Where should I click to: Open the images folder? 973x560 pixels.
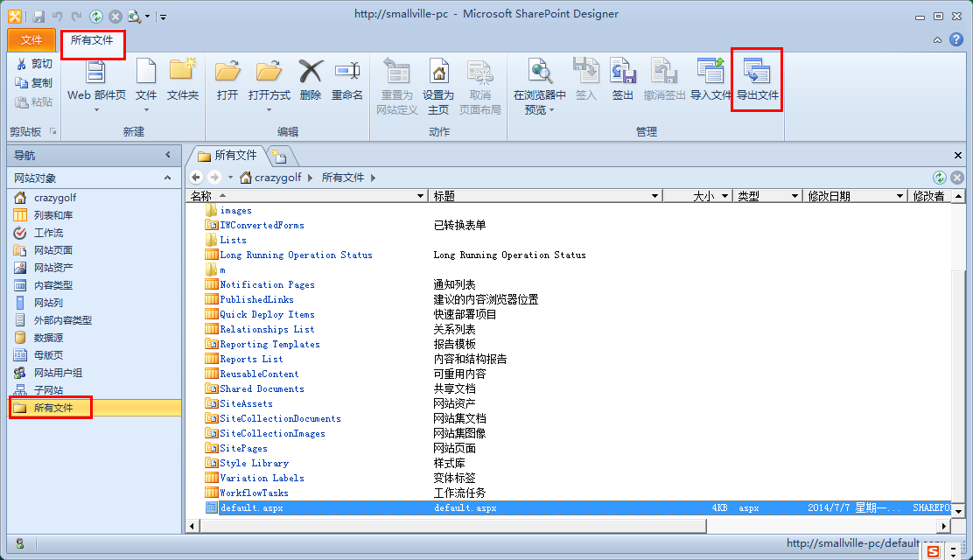[x=235, y=211]
